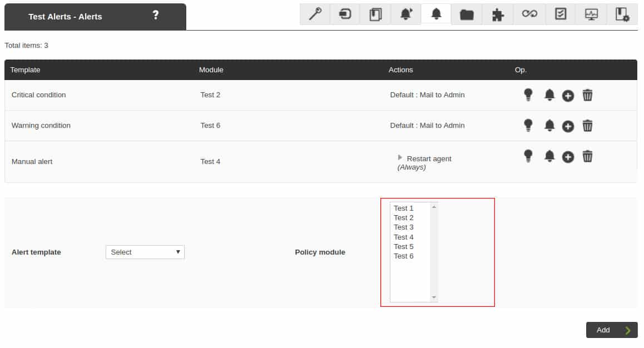644x348 pixels.
Task: Select Test 4 in Policy module list
Action: (403, 237)
